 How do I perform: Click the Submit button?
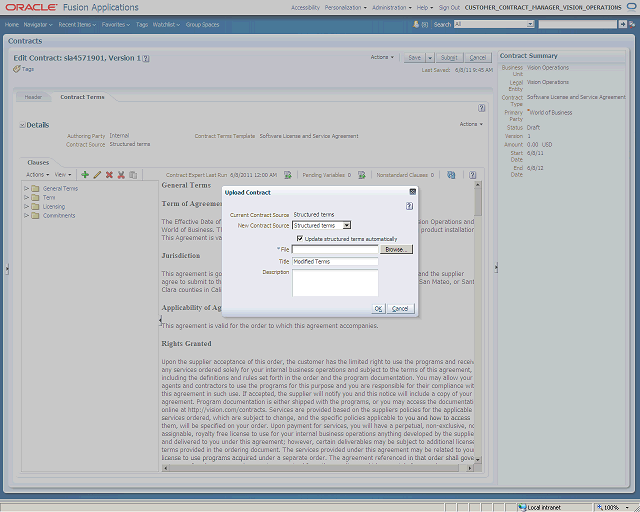point(449,58)
